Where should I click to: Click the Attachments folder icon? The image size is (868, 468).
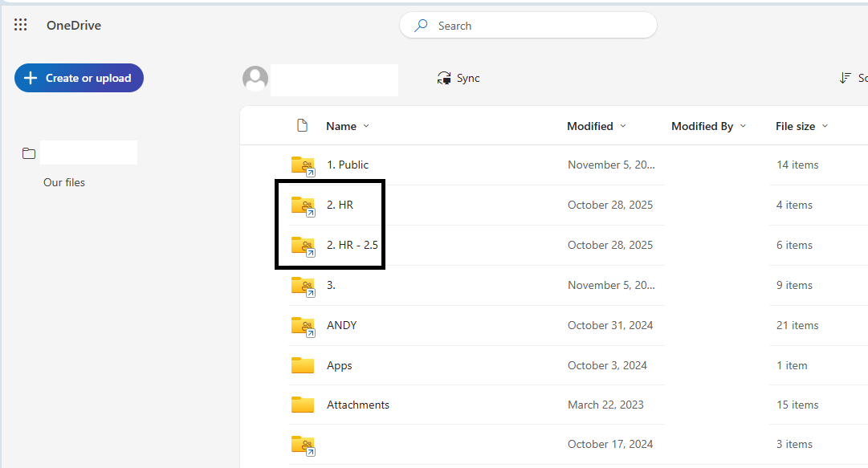coord(303,405)
